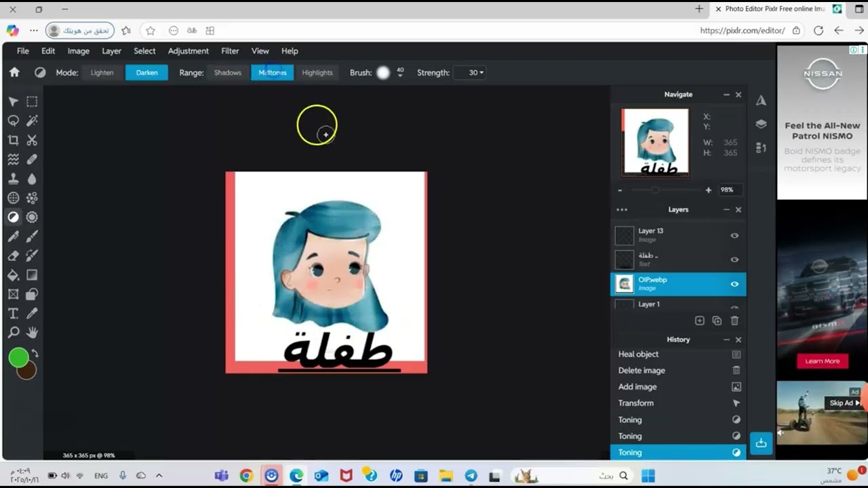
Task: Open the layers stack icon in right sidebar
Action: tap(761, 124)
